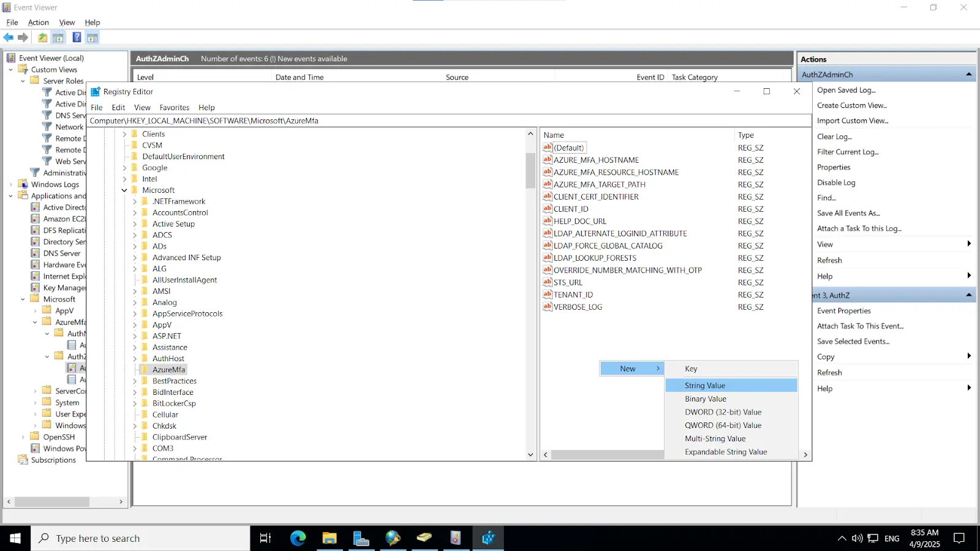Viewport: 980px width, 551px height.
Task: Click the Show/Hide Console Tree toolbar icon
Action: 58,37
